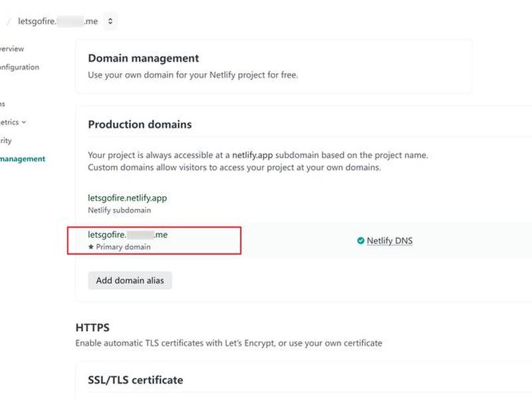
Task: Open the primary domain letsgofire .me link
Action: (x=128, y=235)
